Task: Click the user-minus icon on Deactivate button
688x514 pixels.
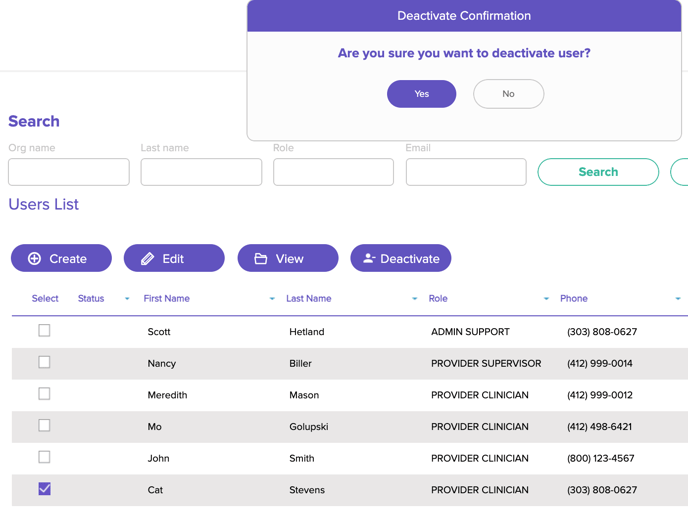Action: pyautogui.click(x=369, y=259)
